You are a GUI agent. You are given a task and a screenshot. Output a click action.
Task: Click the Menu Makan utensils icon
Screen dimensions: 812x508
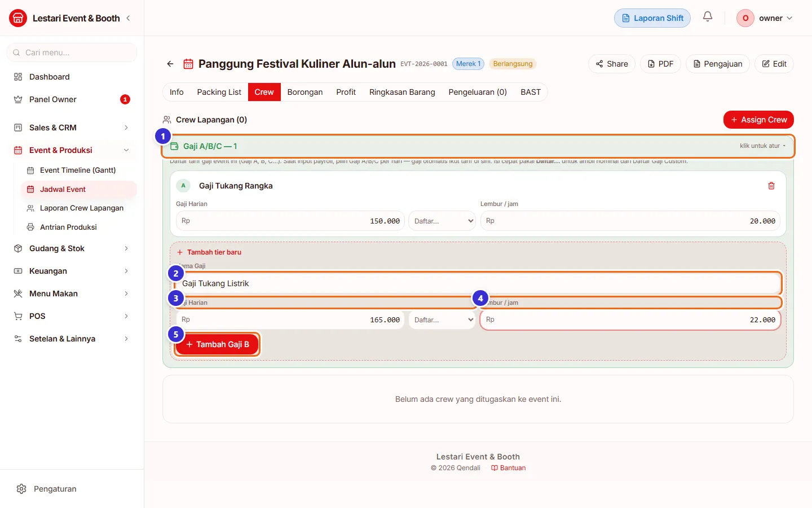point(18,294)
